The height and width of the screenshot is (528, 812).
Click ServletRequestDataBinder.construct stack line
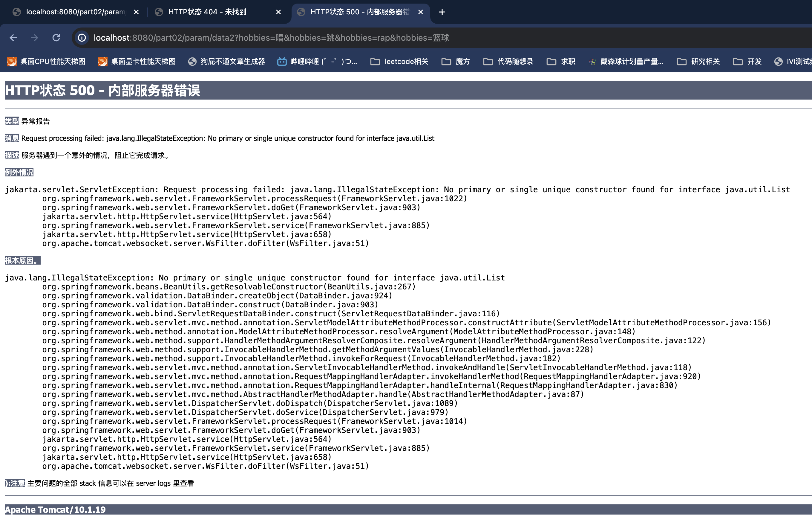(x=271, y=314)
